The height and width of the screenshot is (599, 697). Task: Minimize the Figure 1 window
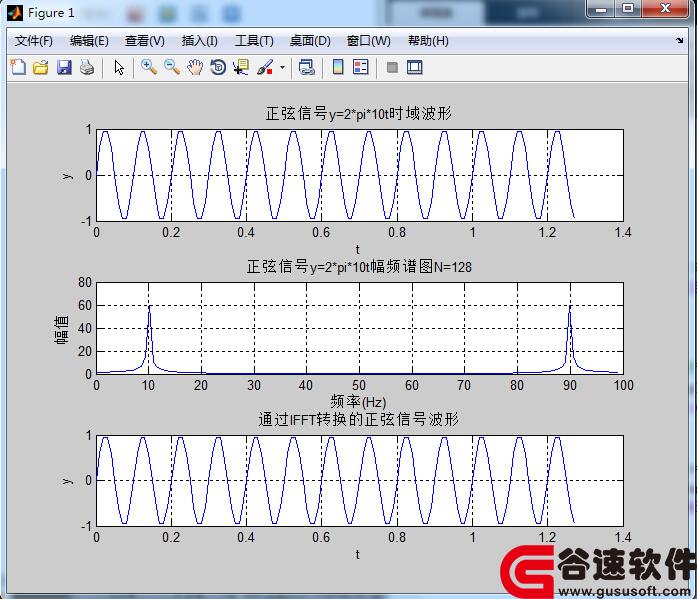[601, 9]
